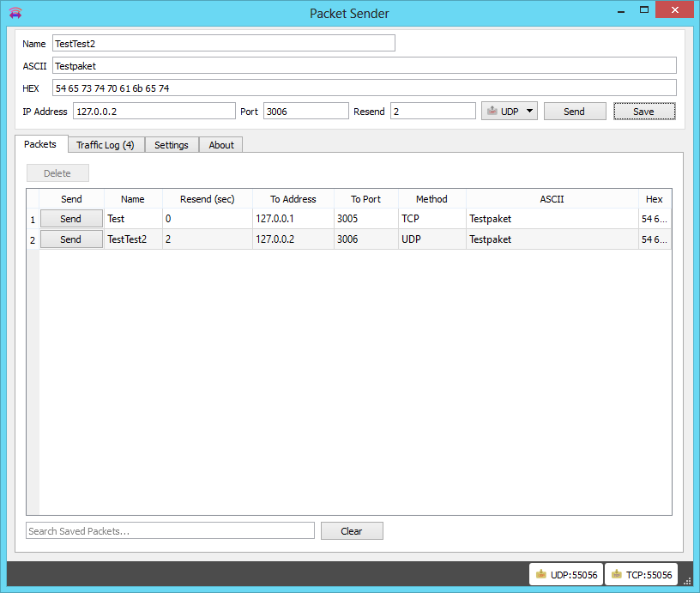Click the Clear search button
Screen dimensions: 700x593
coord(352,531)
